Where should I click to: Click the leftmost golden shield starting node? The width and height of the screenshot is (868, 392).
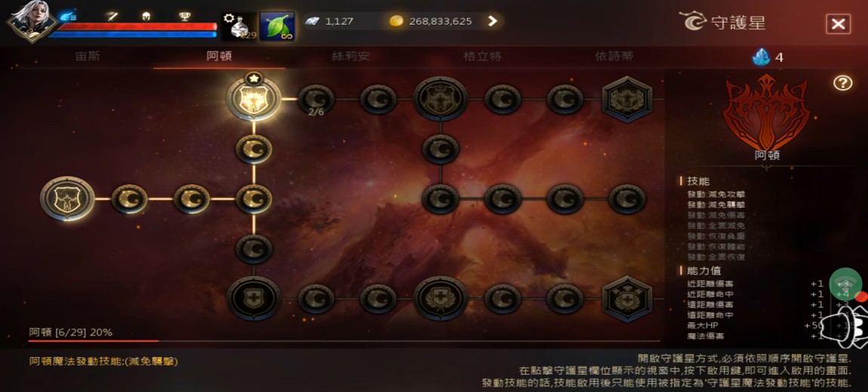67,199
